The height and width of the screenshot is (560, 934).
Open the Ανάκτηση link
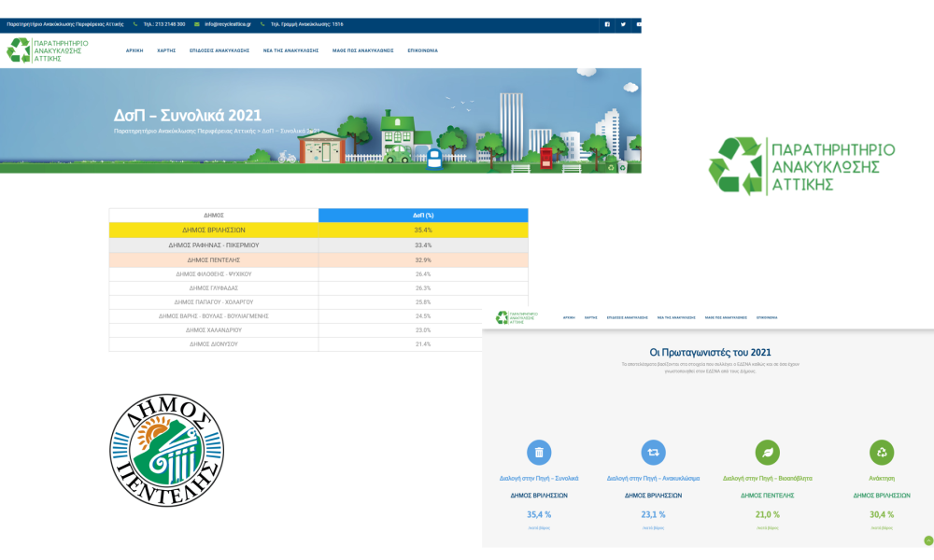882,478
